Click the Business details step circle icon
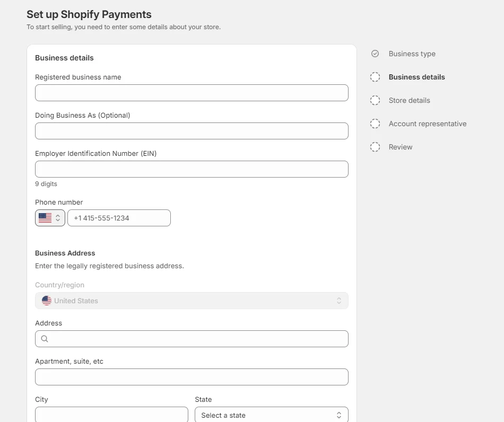Viewport: 504px width, 422px height. pyautogui.click(x=375, y=77)
